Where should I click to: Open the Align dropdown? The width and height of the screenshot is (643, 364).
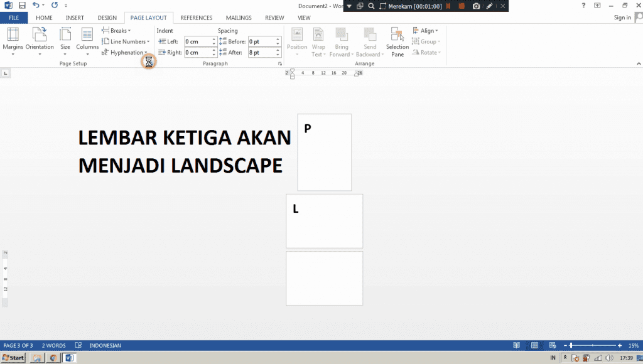pyautogui.click(x=426, y=30)
